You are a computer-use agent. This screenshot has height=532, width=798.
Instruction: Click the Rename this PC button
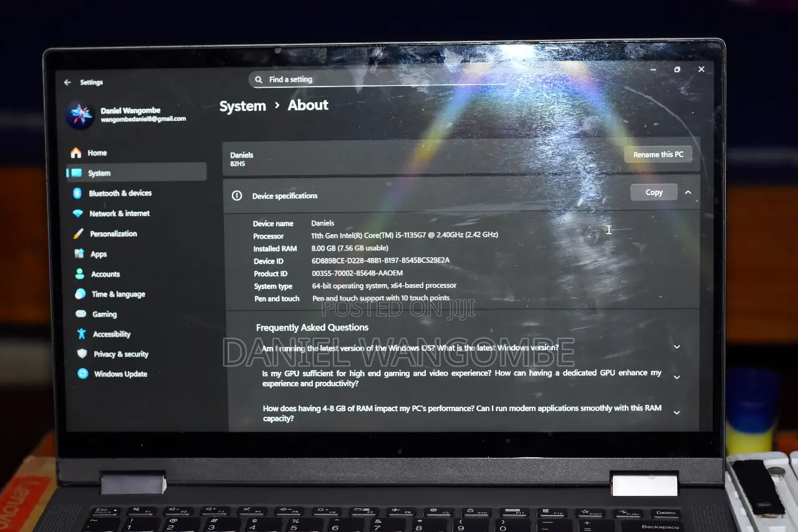[x=658, y=154]
